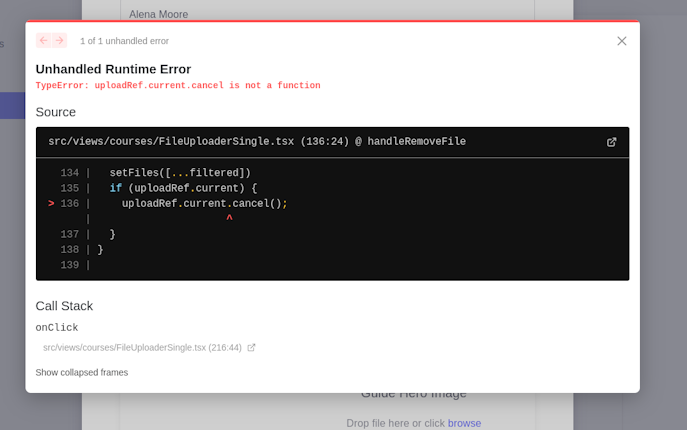The width and height of the screenshot is (687, 430).
Task: Click the line 135 if statement code
Action: click(183, 188)
